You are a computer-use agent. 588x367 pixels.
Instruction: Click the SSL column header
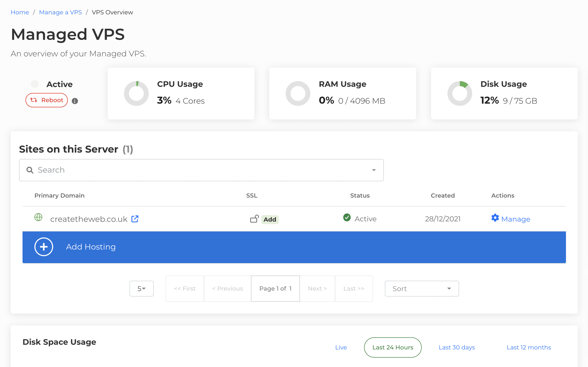click(x=252, y=196)
